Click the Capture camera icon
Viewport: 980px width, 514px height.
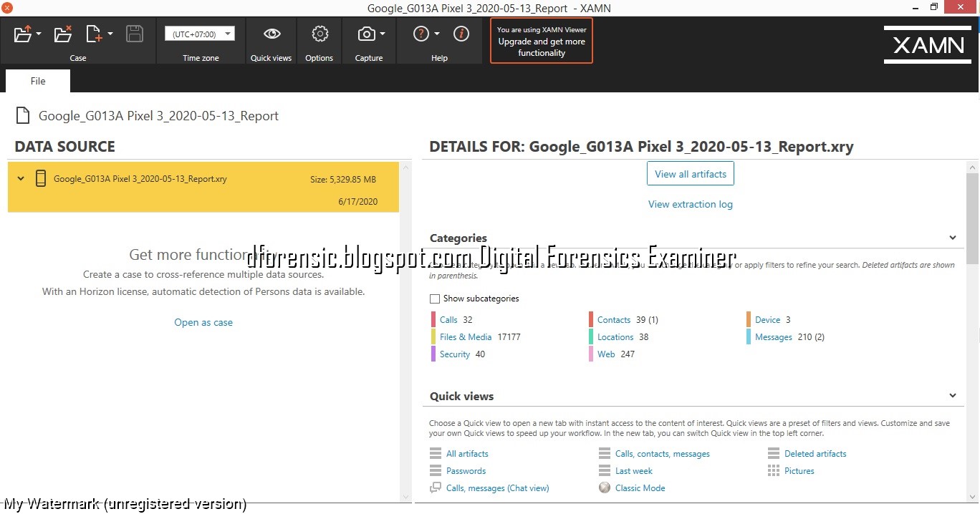(x=366, y=34)
